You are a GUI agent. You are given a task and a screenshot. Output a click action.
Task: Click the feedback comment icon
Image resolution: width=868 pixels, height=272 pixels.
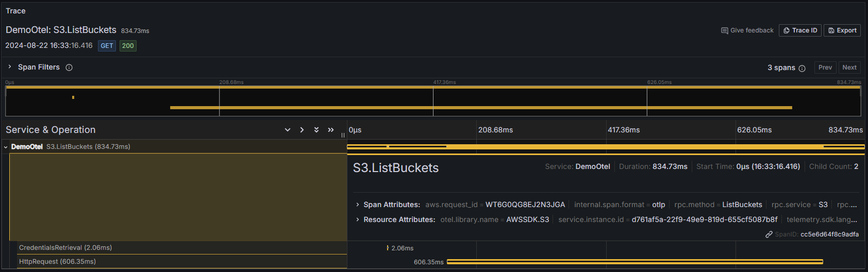724,31
